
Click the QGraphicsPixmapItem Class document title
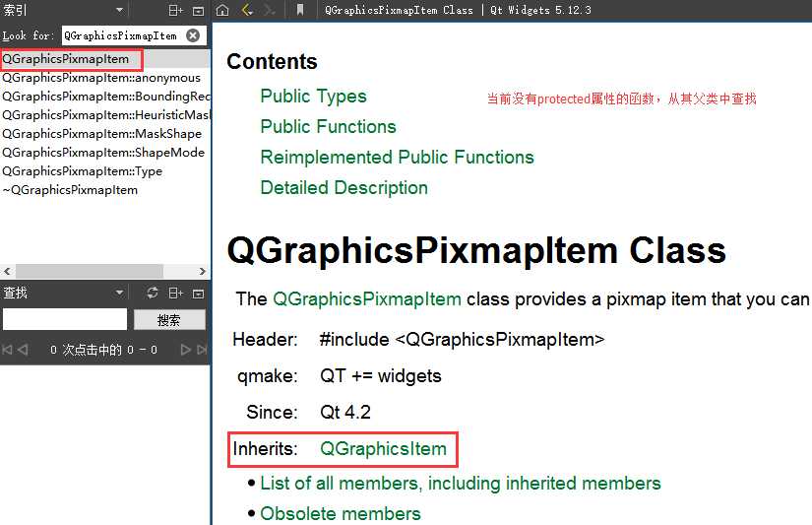click(476, 251)
